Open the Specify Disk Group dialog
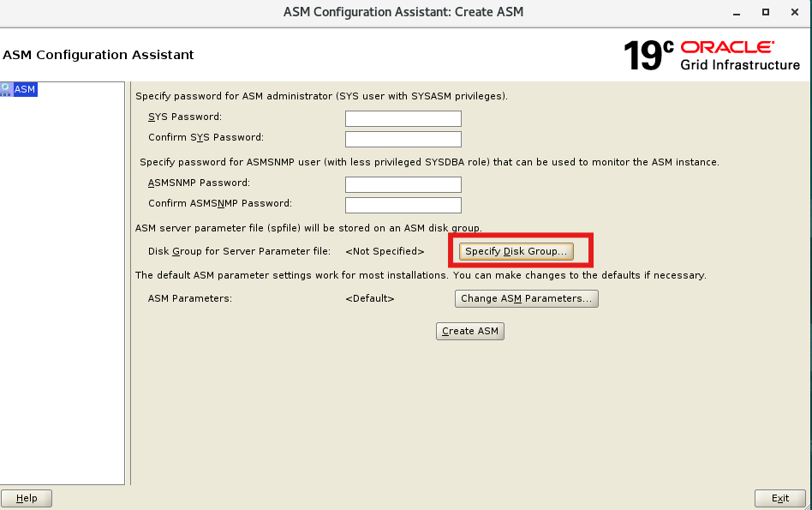Viewport: 812px width, 510px height. (516, 251)
